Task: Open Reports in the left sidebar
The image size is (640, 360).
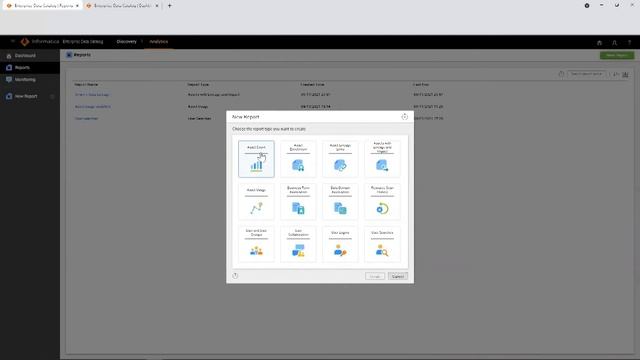Action: (30, 67)
